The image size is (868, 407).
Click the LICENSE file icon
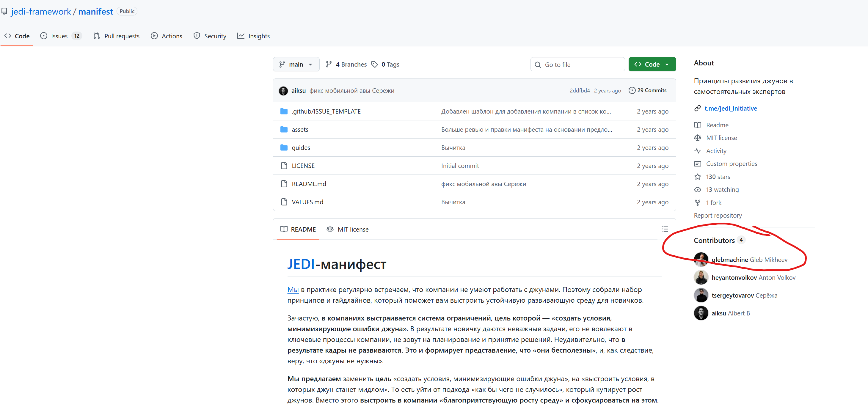(x=284, y=166)
